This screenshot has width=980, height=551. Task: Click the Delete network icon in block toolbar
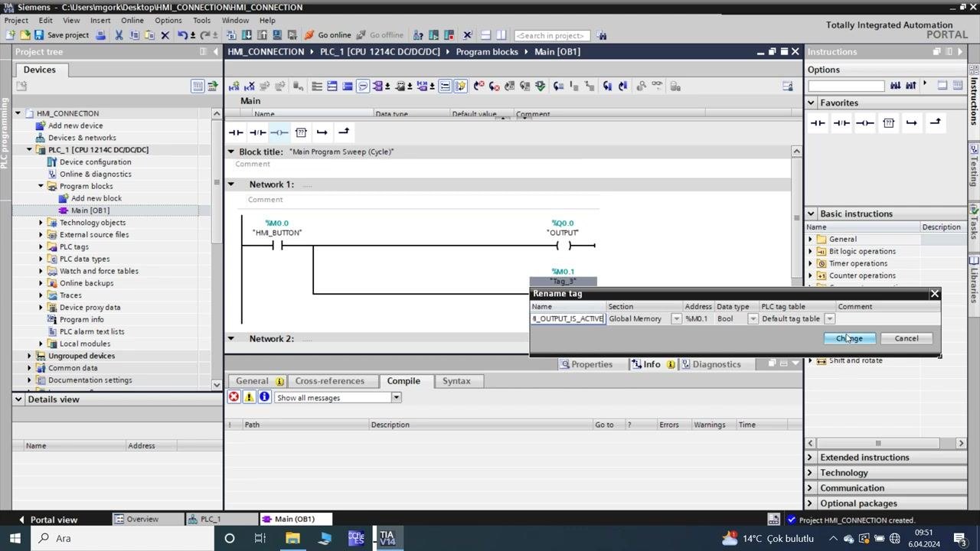tap(250, 86)
